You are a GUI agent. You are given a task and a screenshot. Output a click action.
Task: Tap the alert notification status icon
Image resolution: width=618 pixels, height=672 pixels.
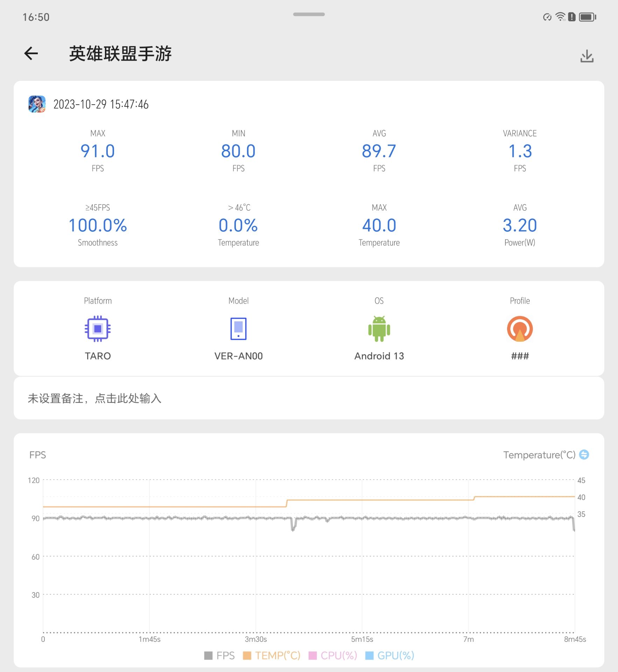[x=572, y=17]
